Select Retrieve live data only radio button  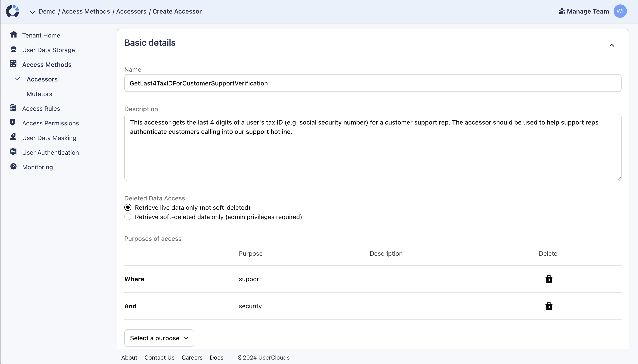128,207
